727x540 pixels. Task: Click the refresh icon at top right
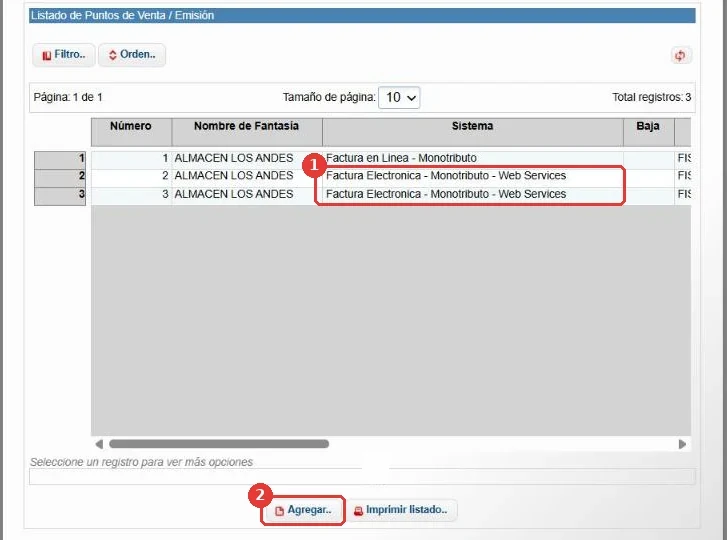pos(680,56)
